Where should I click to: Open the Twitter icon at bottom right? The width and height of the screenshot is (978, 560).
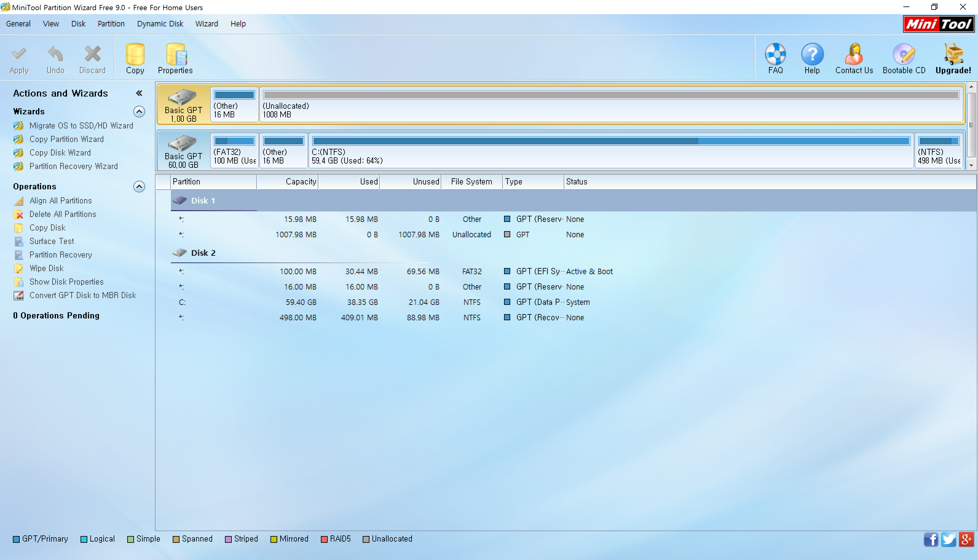[x=948, y=539]
